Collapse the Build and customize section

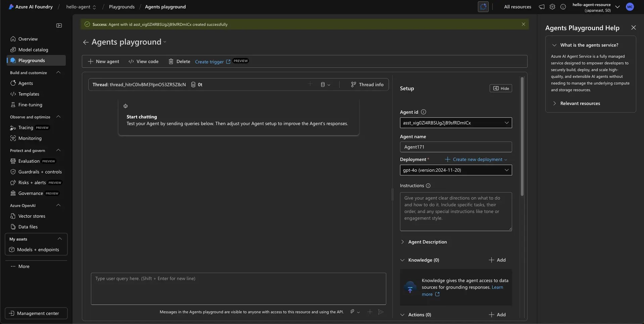(x=58, y=72)
